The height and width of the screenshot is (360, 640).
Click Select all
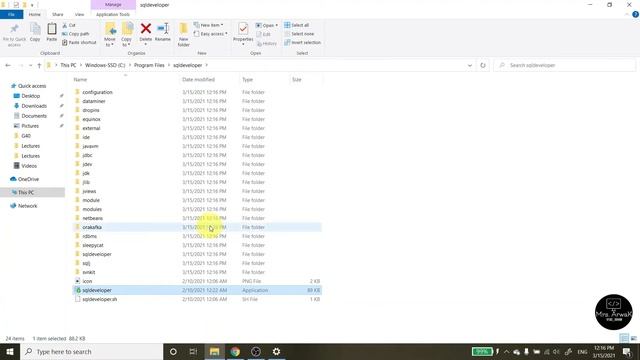(297, 25)
